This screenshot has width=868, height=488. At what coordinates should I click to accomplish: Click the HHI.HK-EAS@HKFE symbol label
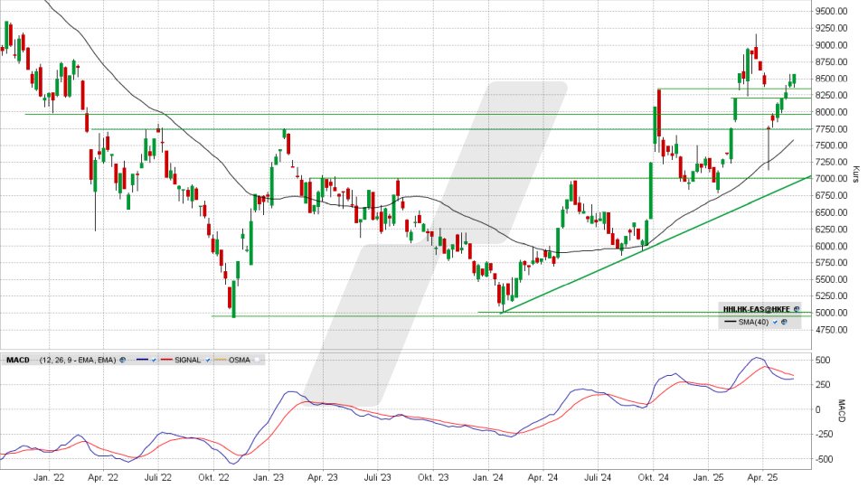[x=757, y=309]
